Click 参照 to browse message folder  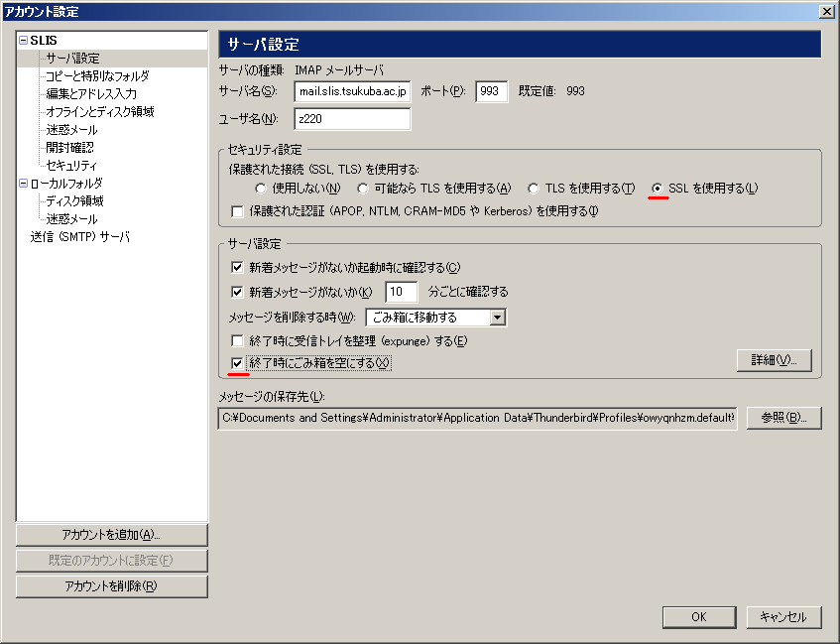click(783, 418)
